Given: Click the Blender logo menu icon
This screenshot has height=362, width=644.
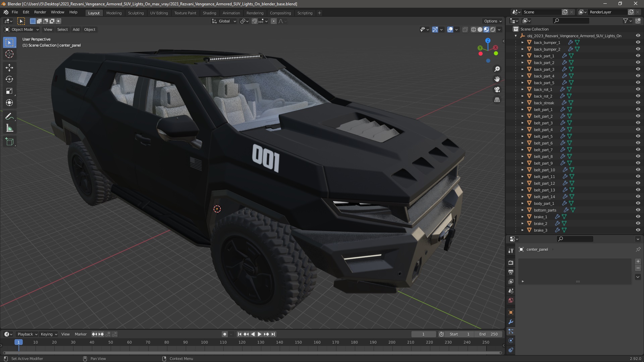Looking at the screenshot, I should 6,12.
